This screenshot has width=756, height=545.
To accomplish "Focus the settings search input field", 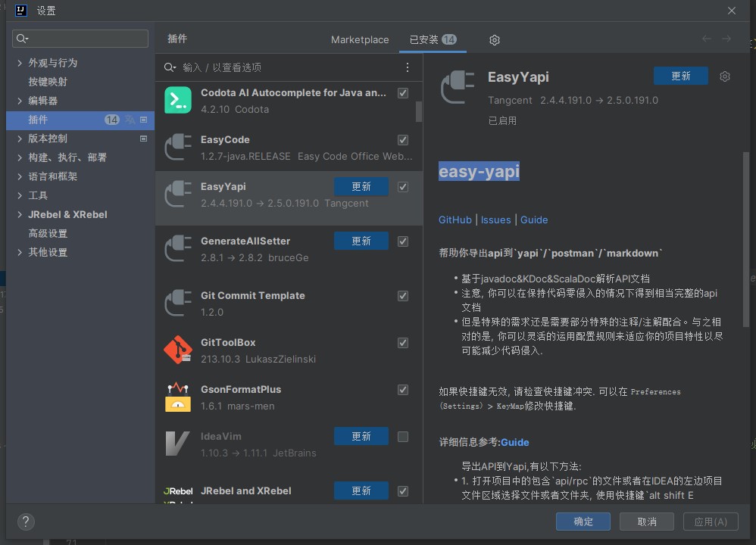I will pyautogui.click(x=80, y=39).
